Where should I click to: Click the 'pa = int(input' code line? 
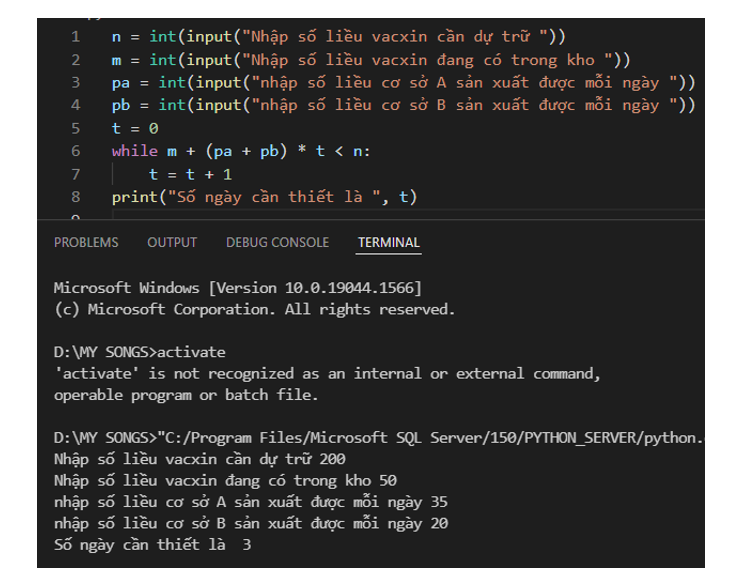[404, 83]
